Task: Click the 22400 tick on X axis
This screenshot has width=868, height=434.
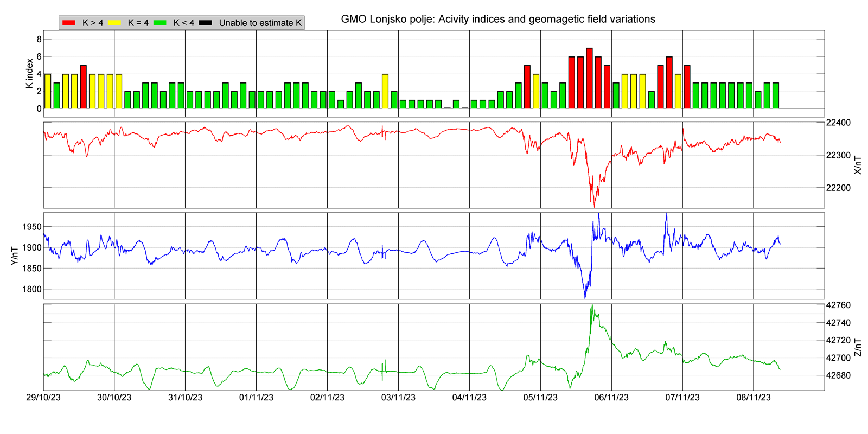Action: [838, 123]
